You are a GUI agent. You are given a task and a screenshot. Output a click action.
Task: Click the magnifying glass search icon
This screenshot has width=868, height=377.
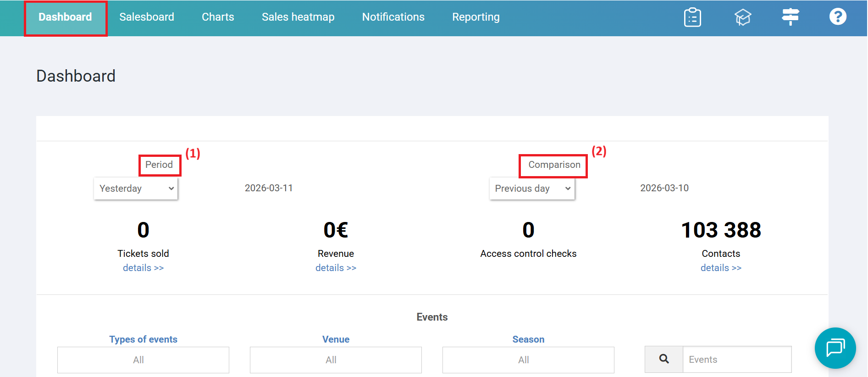point(664,359)
